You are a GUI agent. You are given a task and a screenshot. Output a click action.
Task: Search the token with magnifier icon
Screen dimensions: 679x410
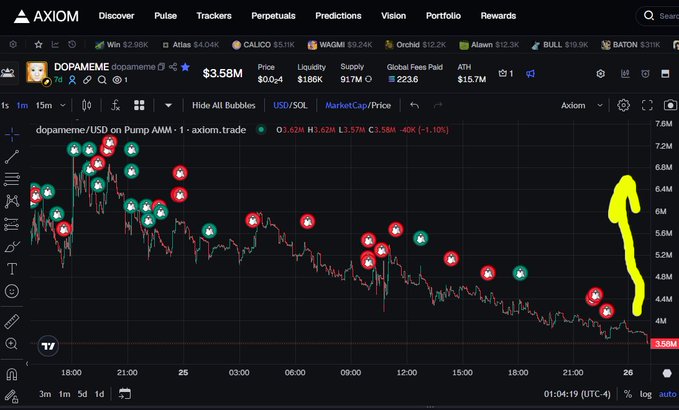102,80
